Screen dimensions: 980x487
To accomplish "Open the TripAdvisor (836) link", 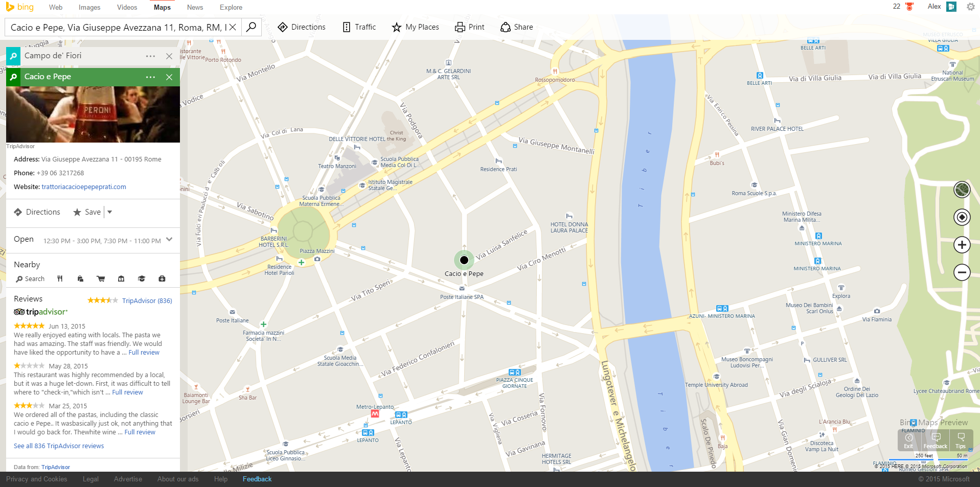I will [147, 301].
